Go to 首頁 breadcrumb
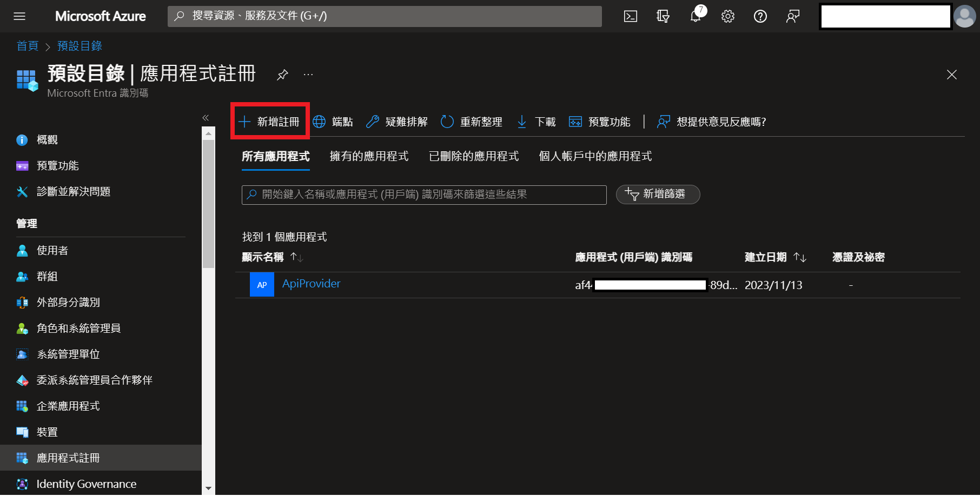 click(28, 46)
